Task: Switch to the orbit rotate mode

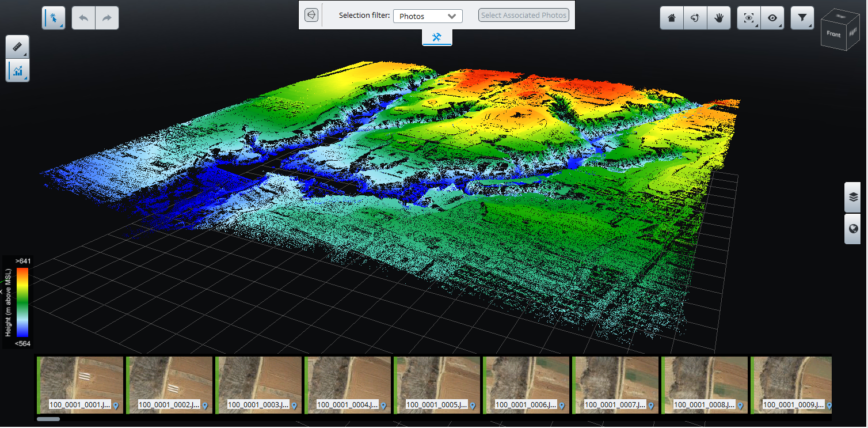Action: tap(695, 18)
